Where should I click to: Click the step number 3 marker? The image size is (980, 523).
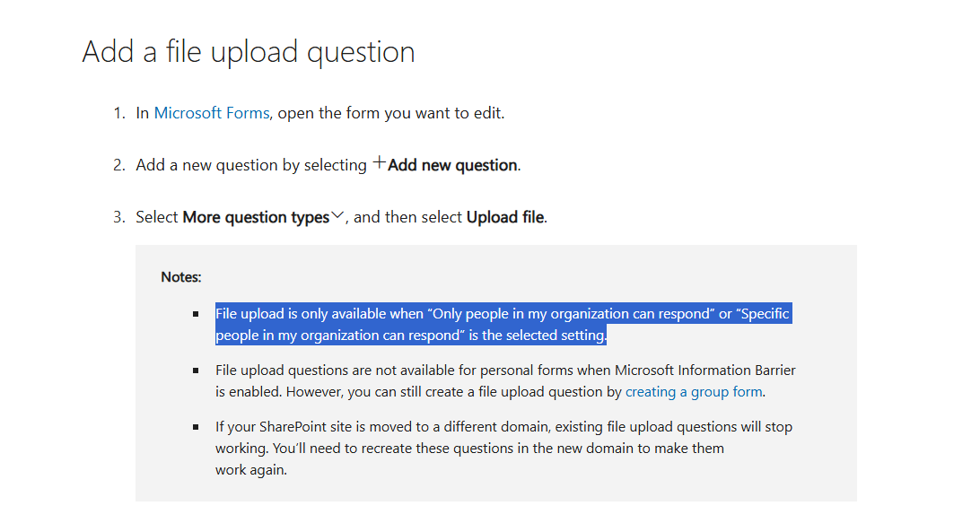click(119, 217)
